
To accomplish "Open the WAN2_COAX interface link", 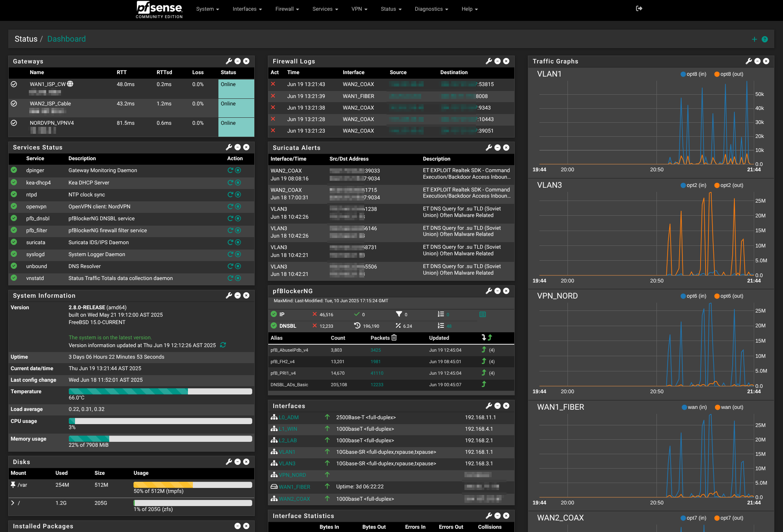I will (294, 499).
